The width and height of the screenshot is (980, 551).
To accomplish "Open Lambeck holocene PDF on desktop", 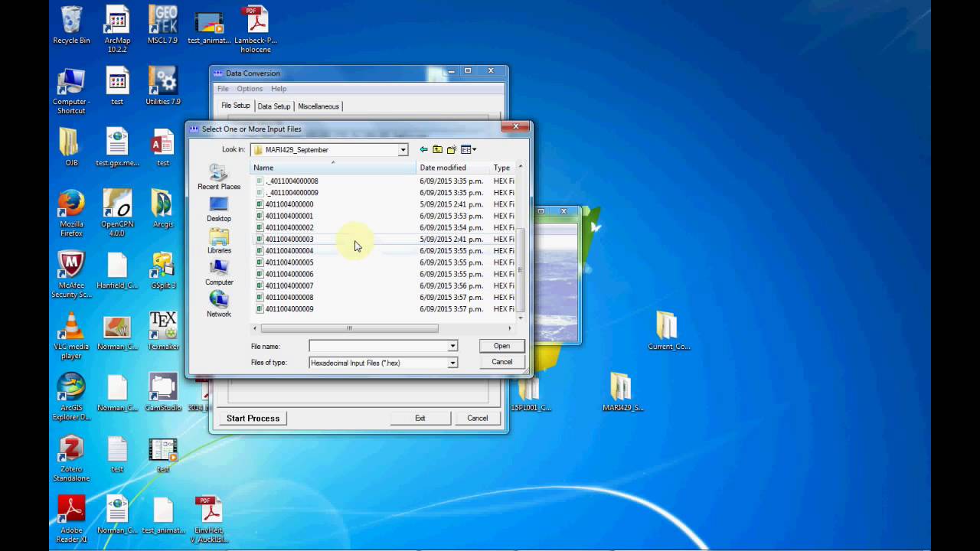I will (x=255, y=29).
